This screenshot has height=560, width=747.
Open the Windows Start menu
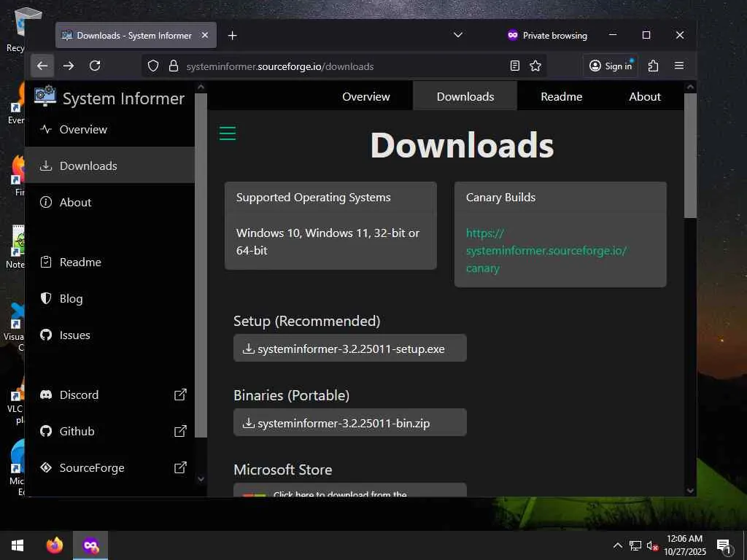(x=18, y=545)
